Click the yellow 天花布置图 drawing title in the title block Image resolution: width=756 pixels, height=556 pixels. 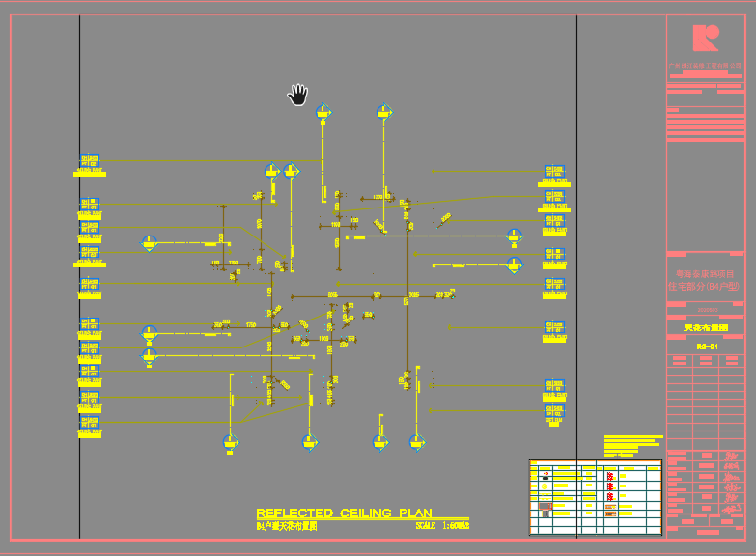(x=706, y=328)
